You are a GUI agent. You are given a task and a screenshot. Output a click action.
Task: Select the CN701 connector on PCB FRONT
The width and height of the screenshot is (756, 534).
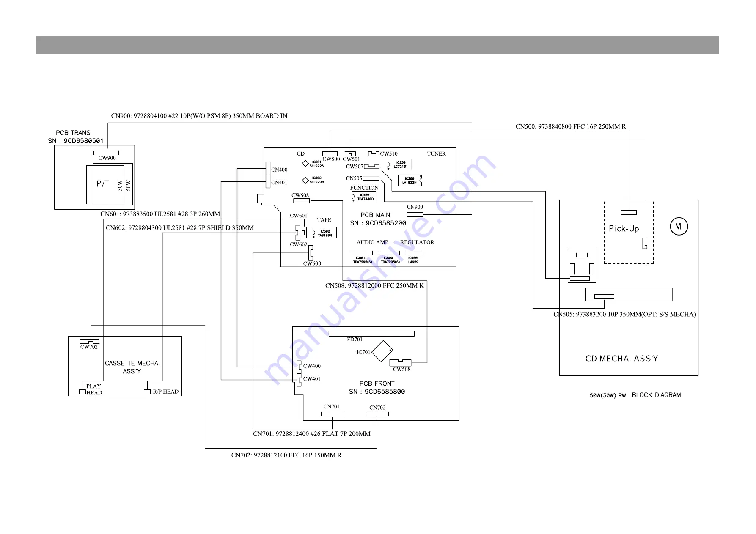pyautogui.click(x=333, y=414)
